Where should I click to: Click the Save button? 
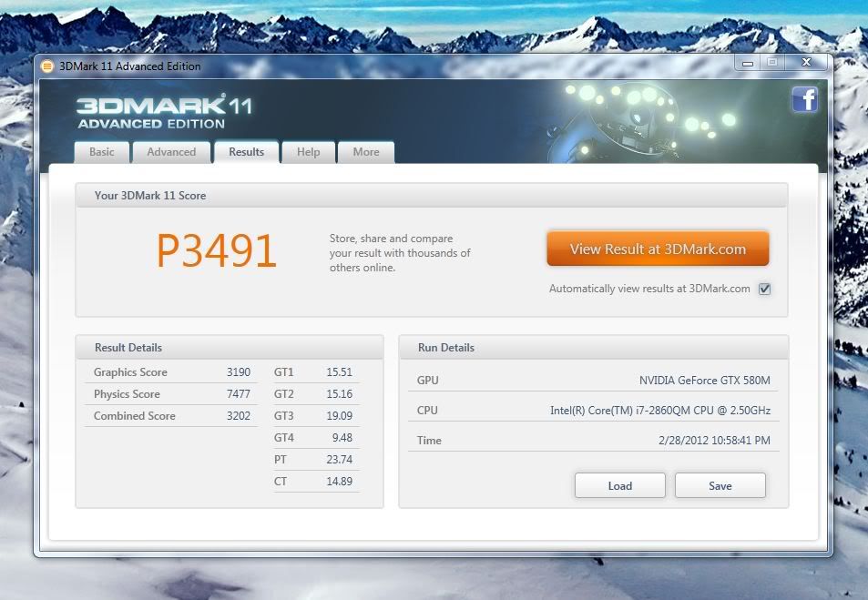(720, 485)
